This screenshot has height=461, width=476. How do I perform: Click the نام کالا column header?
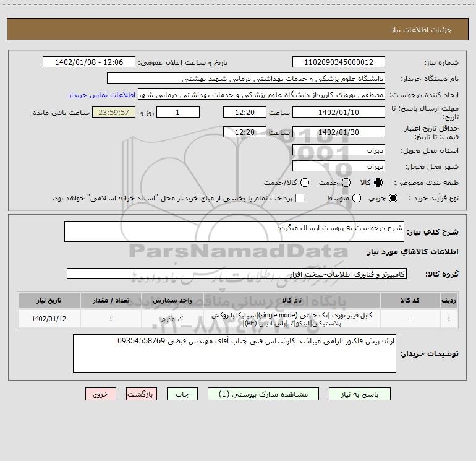point(291,300)
